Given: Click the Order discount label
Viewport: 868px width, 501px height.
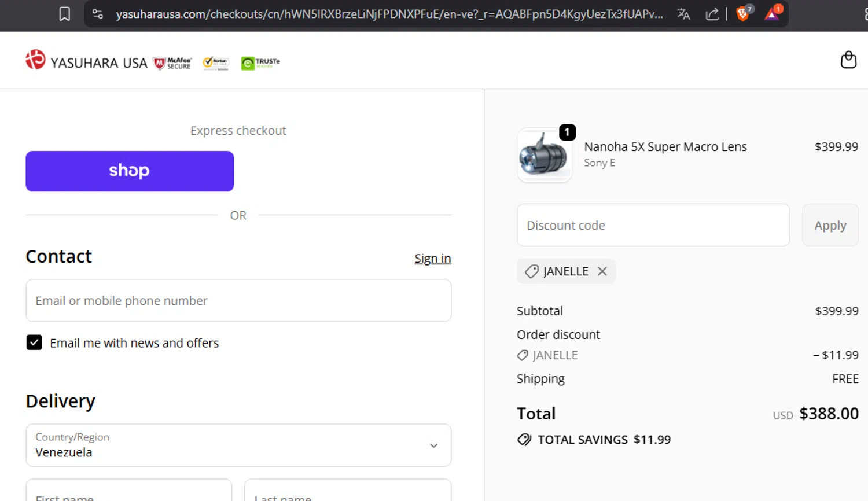Looking at the screenshot, I should (x=558, y=335).
